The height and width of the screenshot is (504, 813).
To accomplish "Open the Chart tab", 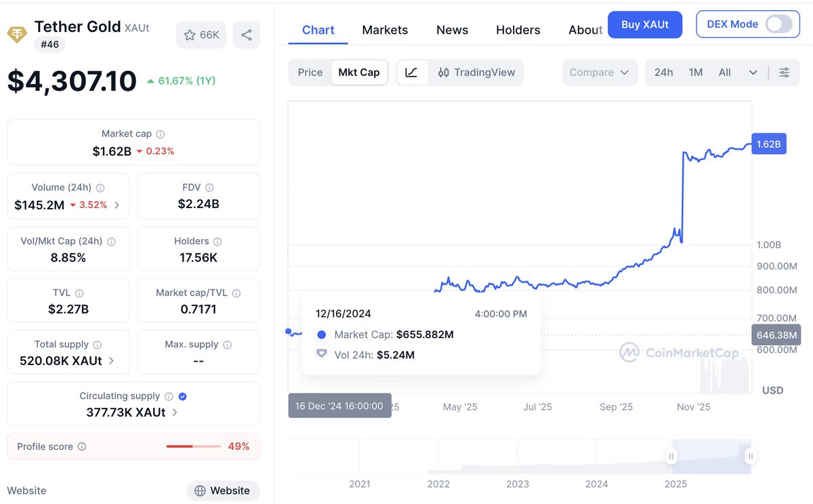I will [318, 30].
